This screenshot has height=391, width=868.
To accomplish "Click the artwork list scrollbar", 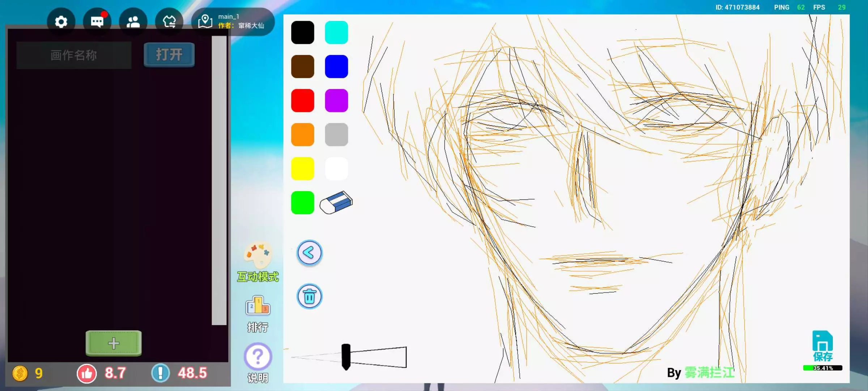I will point(219,180).
